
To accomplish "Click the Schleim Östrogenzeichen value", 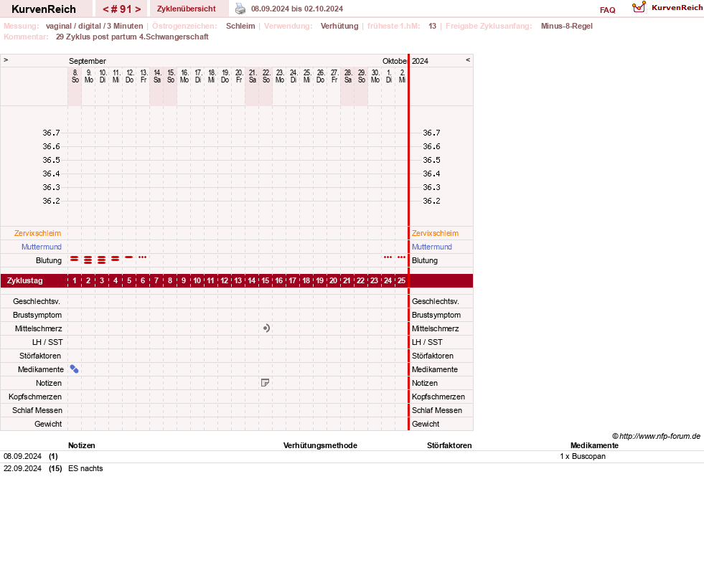I will tap(240, 26).
